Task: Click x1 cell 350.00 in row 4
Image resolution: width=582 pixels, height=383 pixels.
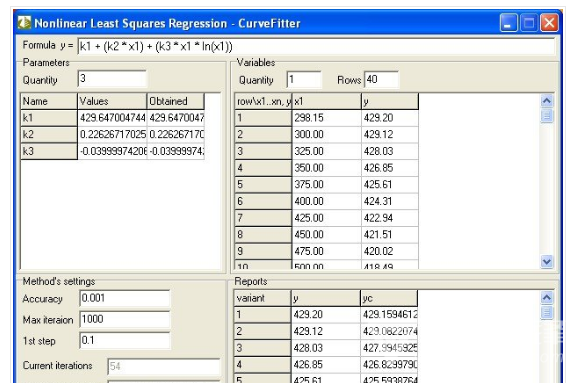Action: tap(327, 168)
